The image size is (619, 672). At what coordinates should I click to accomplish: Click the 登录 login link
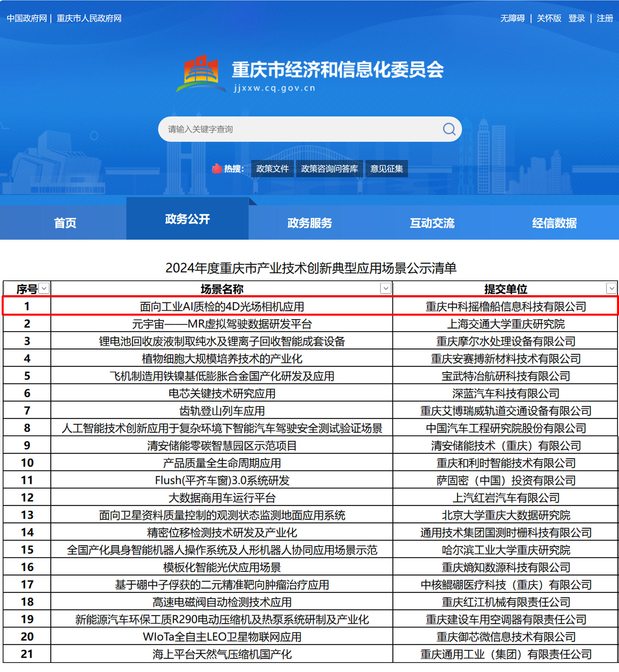[x=577, y=18]
